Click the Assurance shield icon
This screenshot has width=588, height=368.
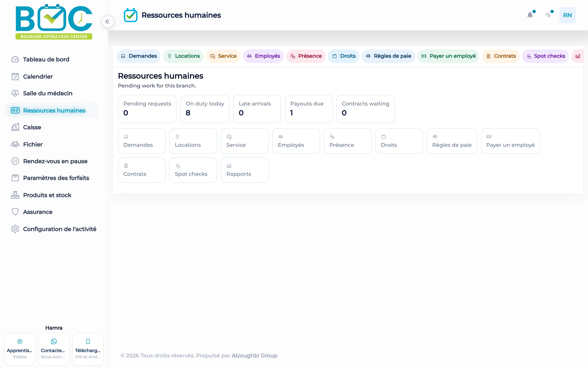click(x=15, y=212)
